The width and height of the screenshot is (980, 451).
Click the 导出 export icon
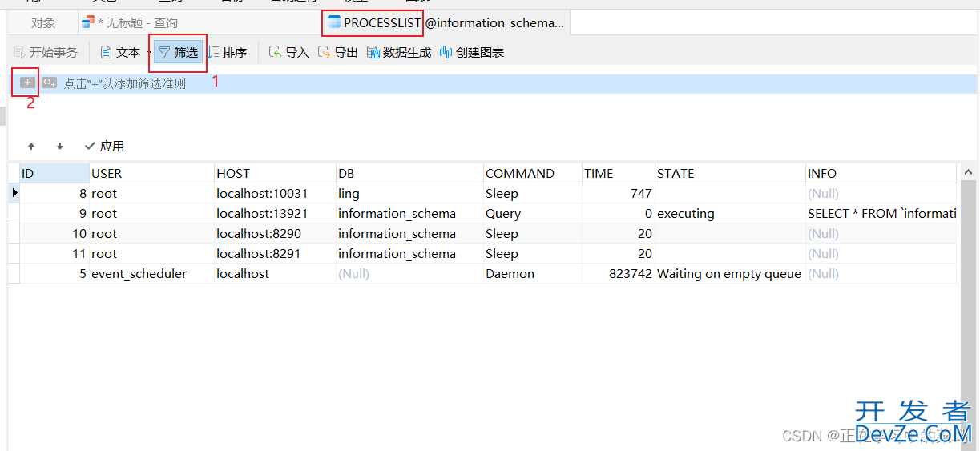click(x=324, y=52)
